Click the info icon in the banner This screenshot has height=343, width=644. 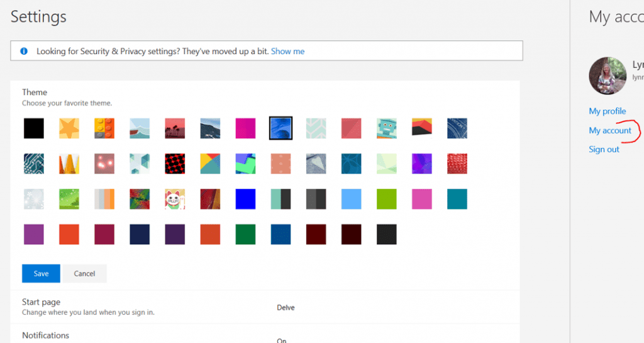tap(24, 52)
